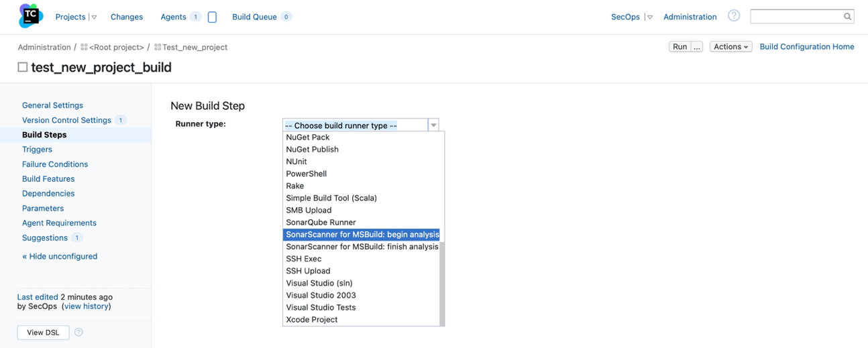Click Root project grid icon in breadcrumb

click(x=84, y=47)
